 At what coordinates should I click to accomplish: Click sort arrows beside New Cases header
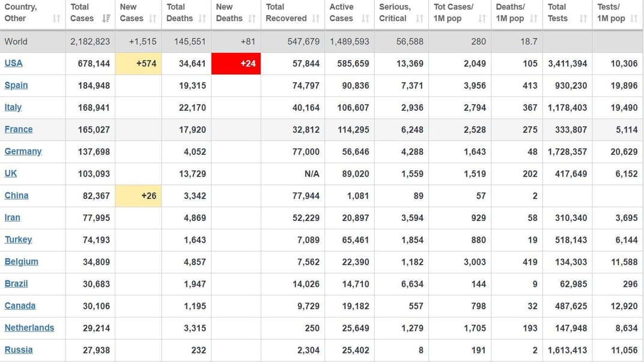153,19
